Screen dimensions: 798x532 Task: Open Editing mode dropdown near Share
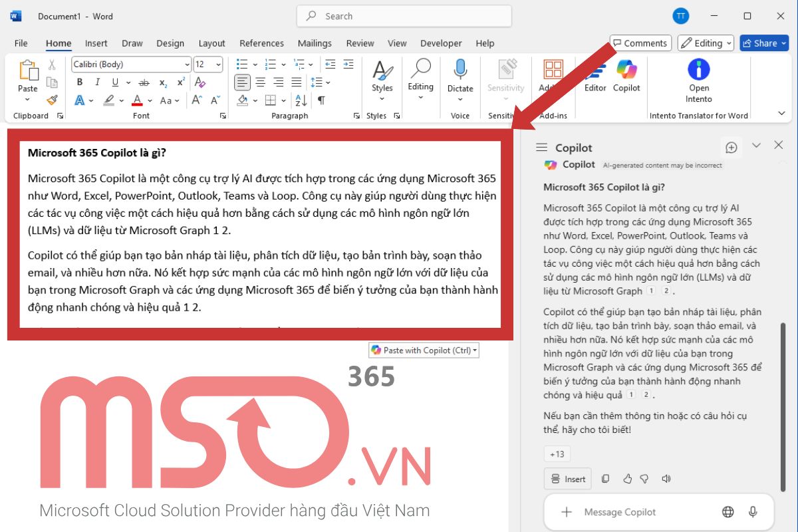point(706,43)
